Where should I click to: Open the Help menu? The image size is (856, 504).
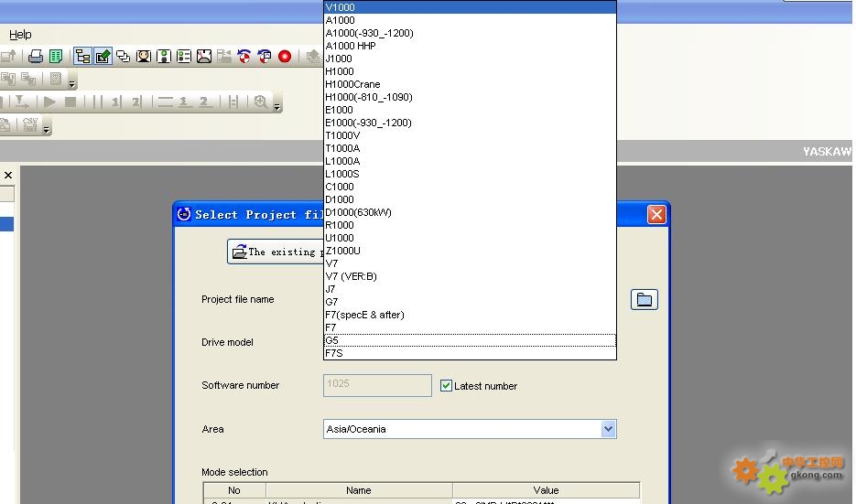20,35
